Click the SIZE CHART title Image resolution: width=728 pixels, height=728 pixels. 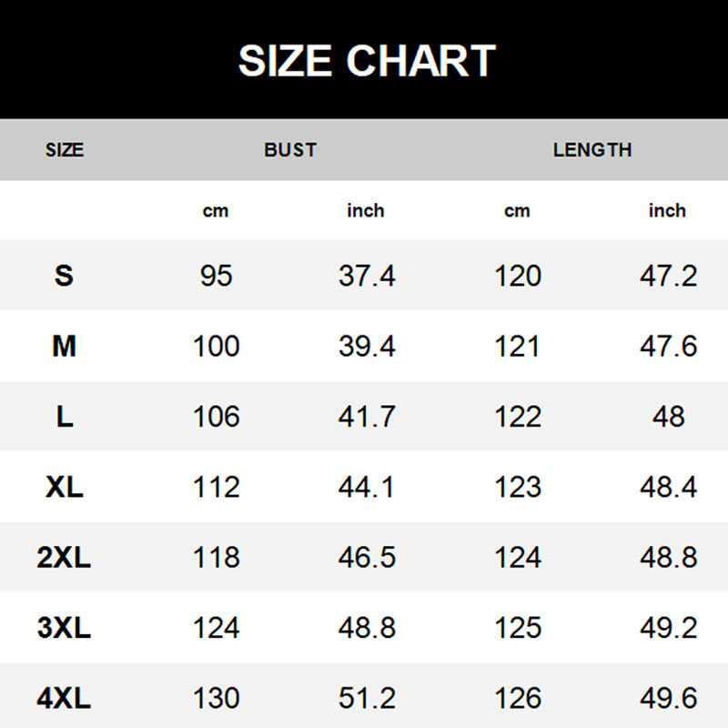[x=366, y=61]
